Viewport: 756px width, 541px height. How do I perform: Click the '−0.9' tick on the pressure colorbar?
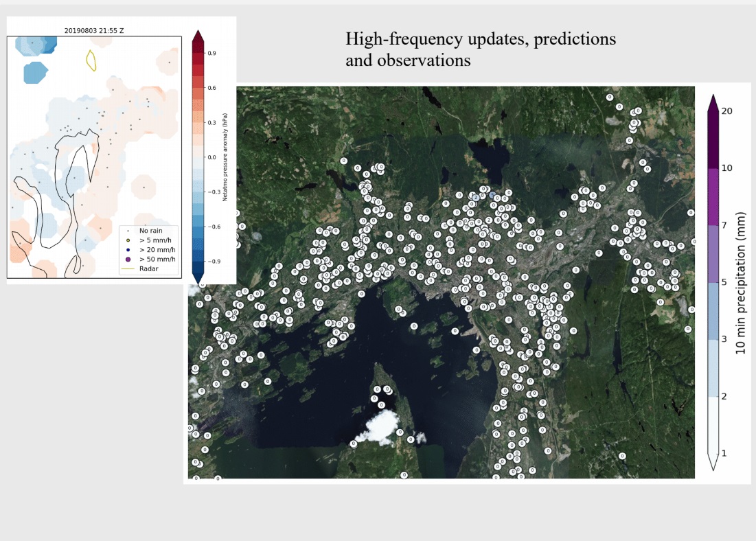(x=214, y=262)
